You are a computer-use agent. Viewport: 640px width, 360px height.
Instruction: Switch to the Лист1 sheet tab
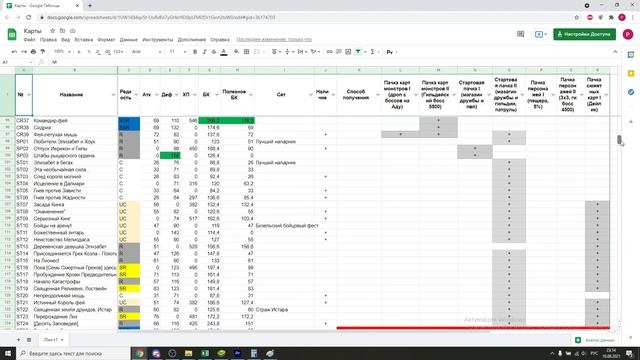[x=53, y=340]
